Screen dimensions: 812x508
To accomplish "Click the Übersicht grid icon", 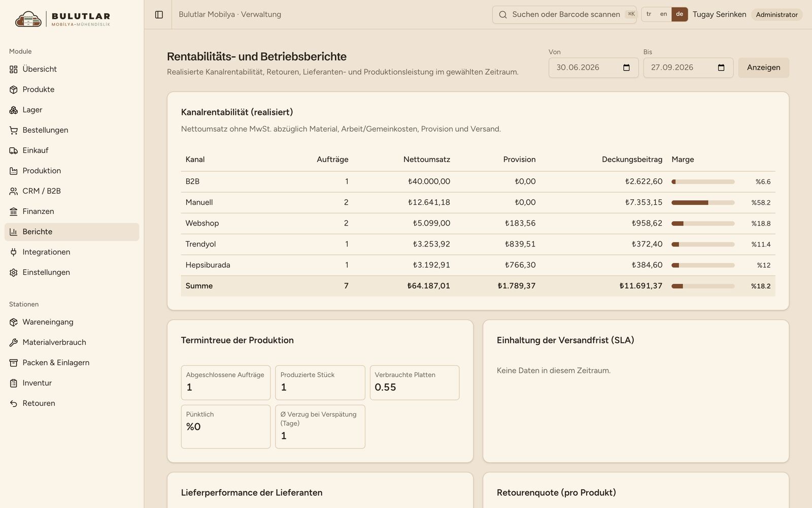I will 14,69.
